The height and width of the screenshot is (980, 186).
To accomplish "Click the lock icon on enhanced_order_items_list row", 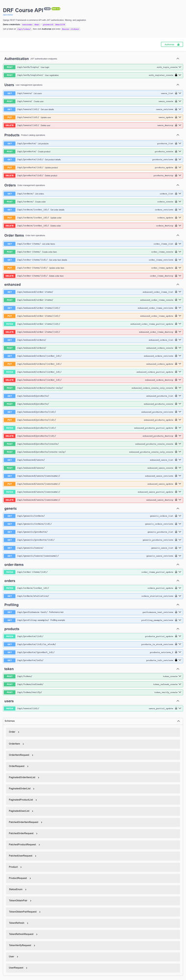I will point(176,292).
